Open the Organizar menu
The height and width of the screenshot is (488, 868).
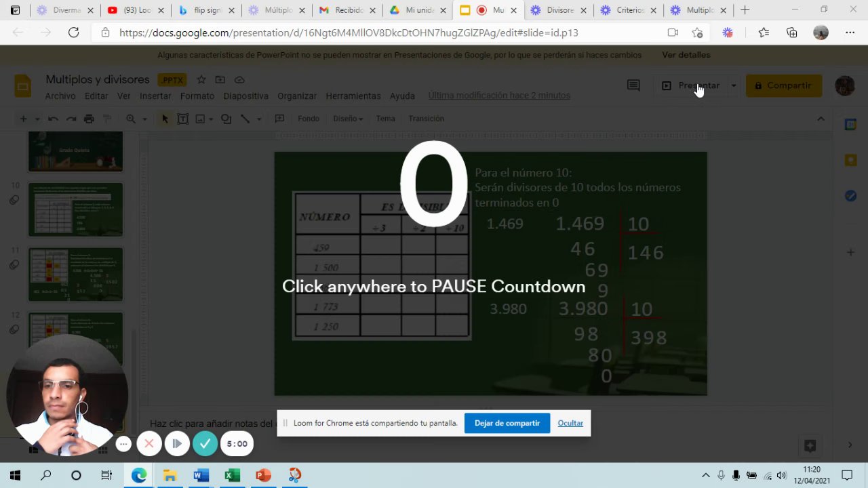(x=297, y=96)
